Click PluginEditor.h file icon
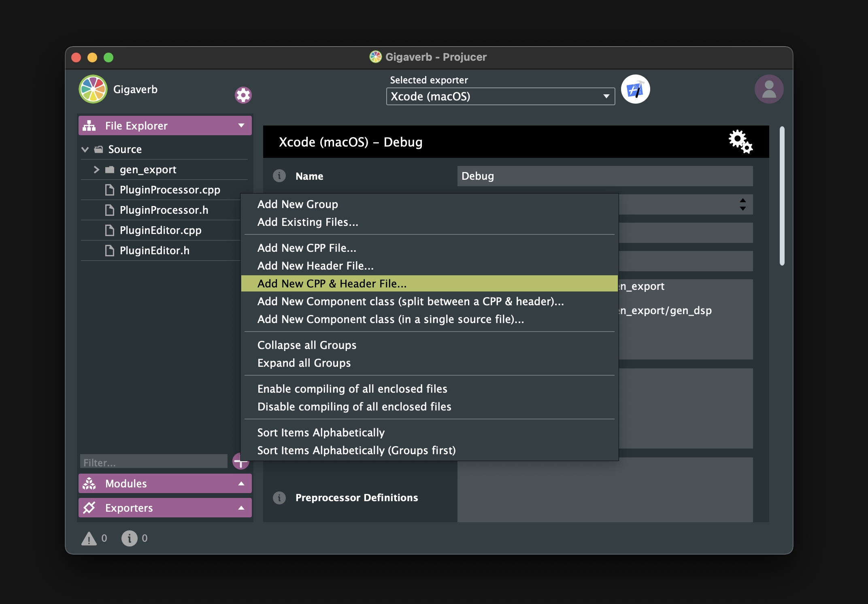The width and height of the screenshot is (868, 604). click(x=110, y=251)
